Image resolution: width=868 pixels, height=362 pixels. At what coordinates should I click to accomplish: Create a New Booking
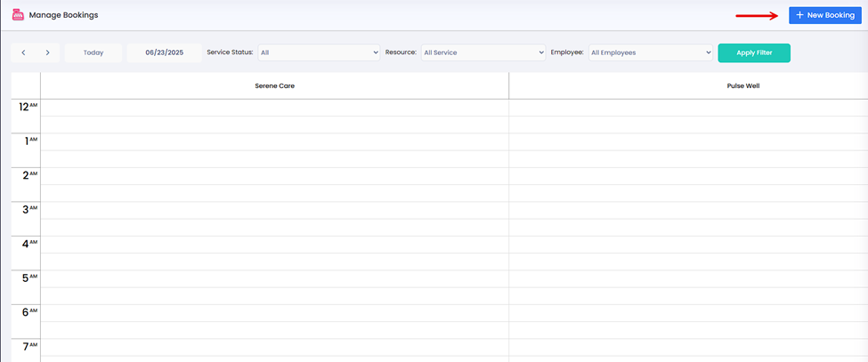tap(824, 15)
